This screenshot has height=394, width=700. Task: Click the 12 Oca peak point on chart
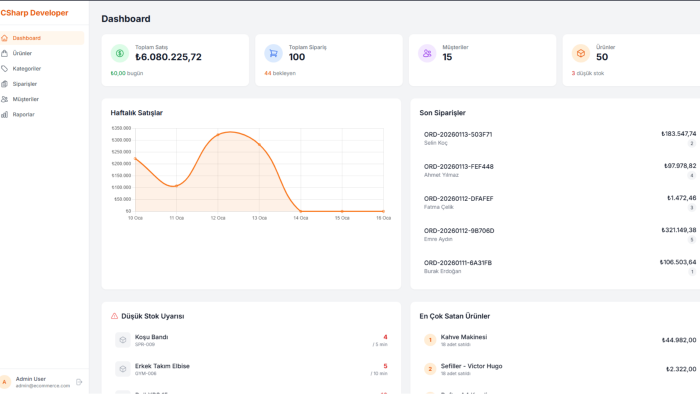point(218,134)
